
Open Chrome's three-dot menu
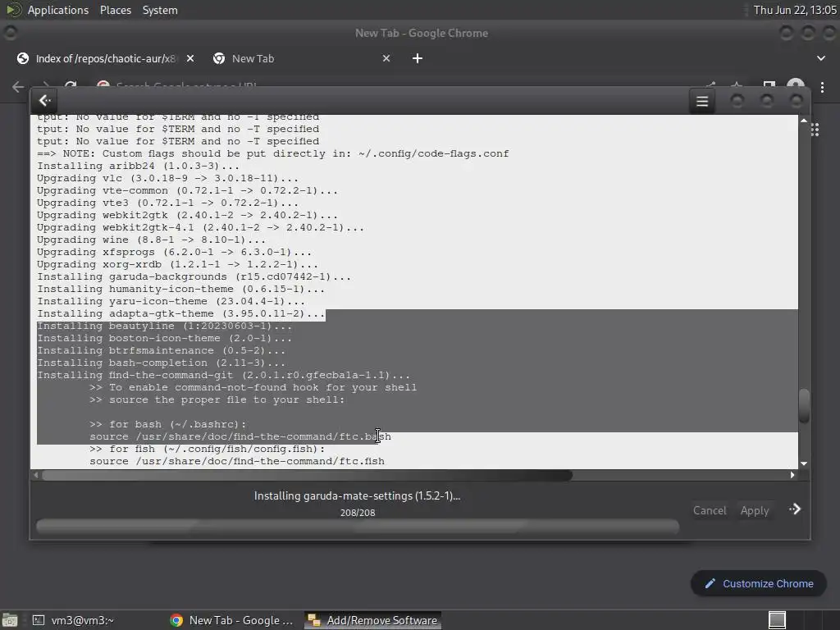(822, 87)
